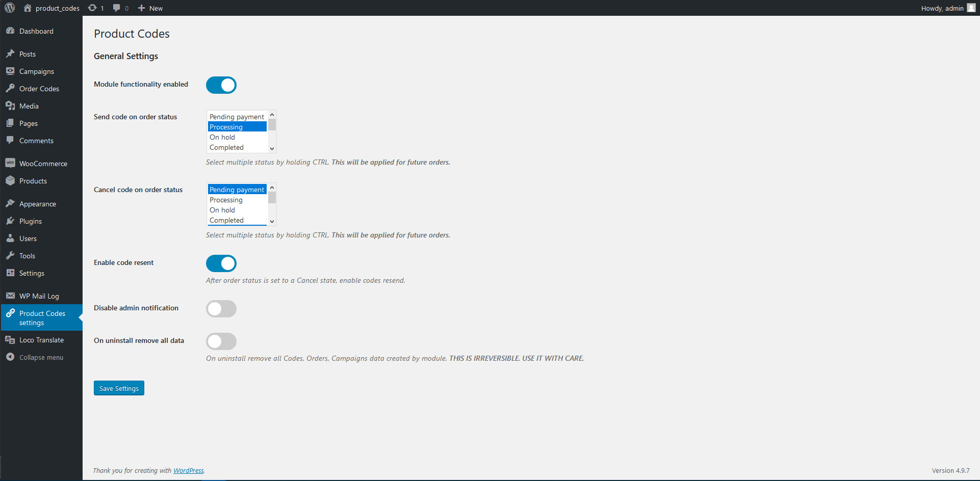The width and height of the screenshot is (980, 481).
Task: Click up arrow of Cancel code list scrollbar
Action: (x=272, y=188)
